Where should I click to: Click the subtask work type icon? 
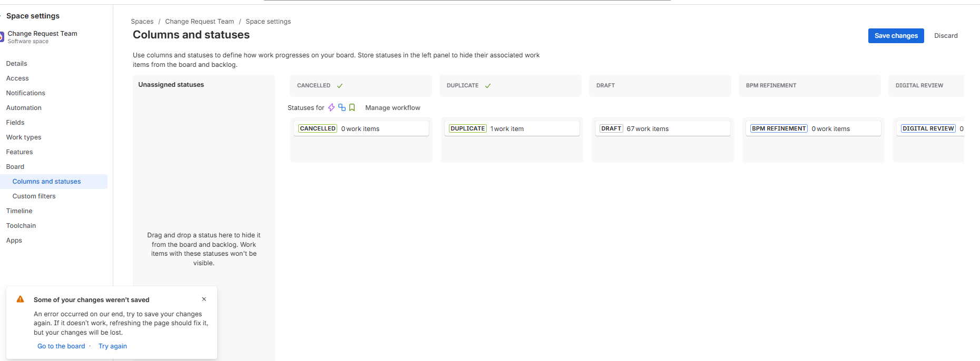pos(342,107)
